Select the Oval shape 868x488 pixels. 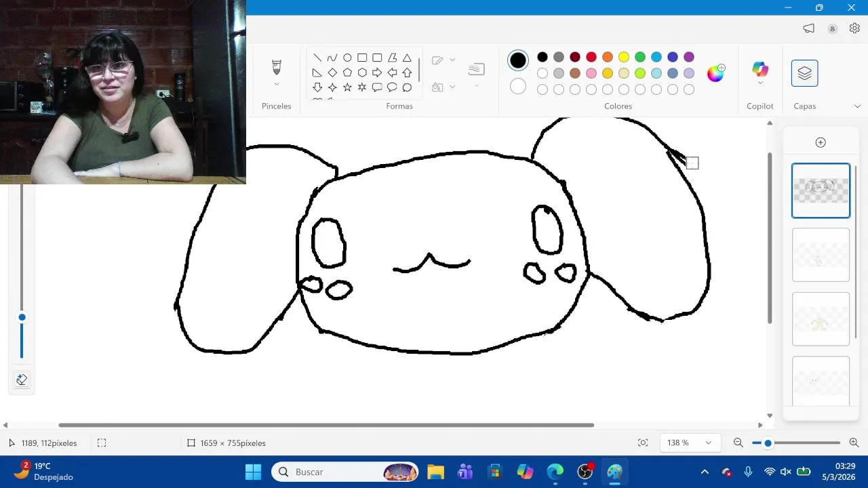click(347, 58)
